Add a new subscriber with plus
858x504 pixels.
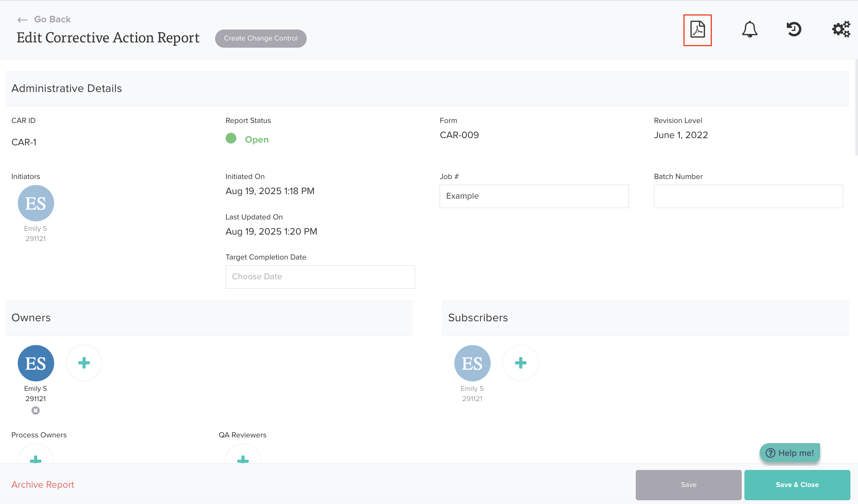520,363
